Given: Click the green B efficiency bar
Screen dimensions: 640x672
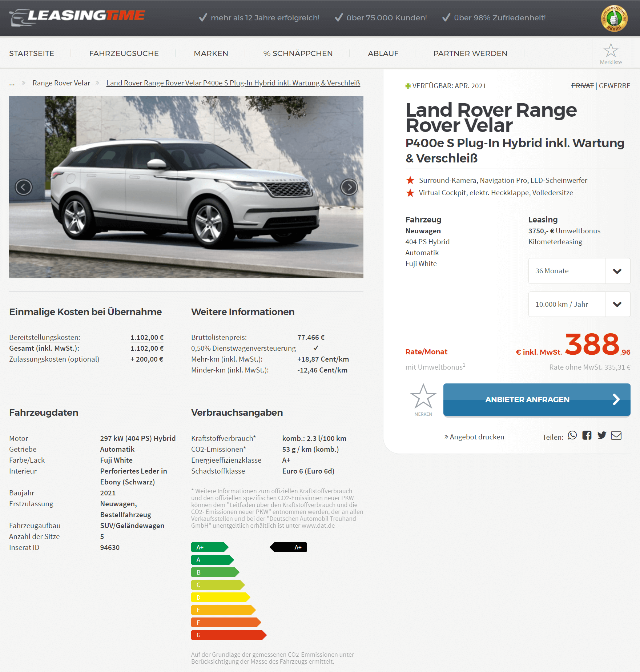Looking at the screenshot, I should (x=215, y=572).
